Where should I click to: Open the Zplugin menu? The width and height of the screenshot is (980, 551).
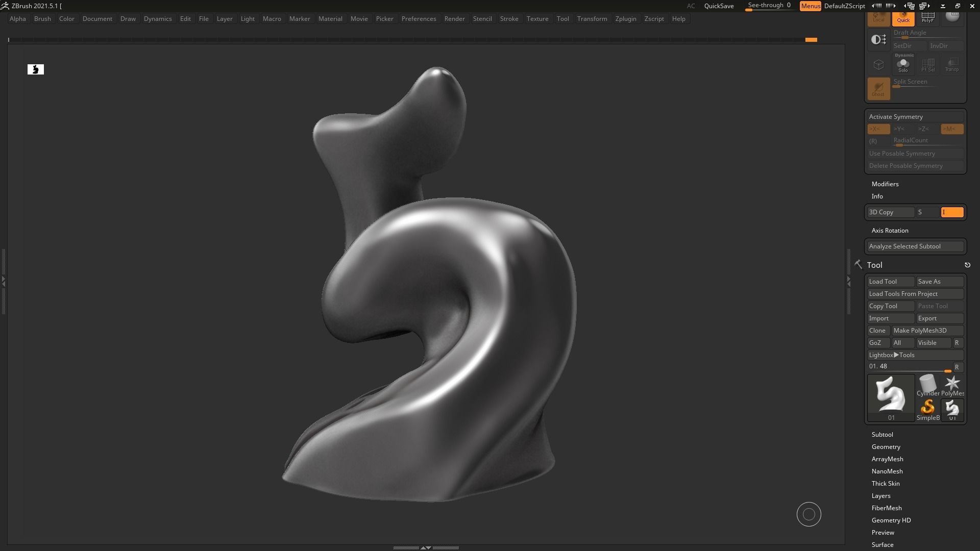click(x=626, y=19)
